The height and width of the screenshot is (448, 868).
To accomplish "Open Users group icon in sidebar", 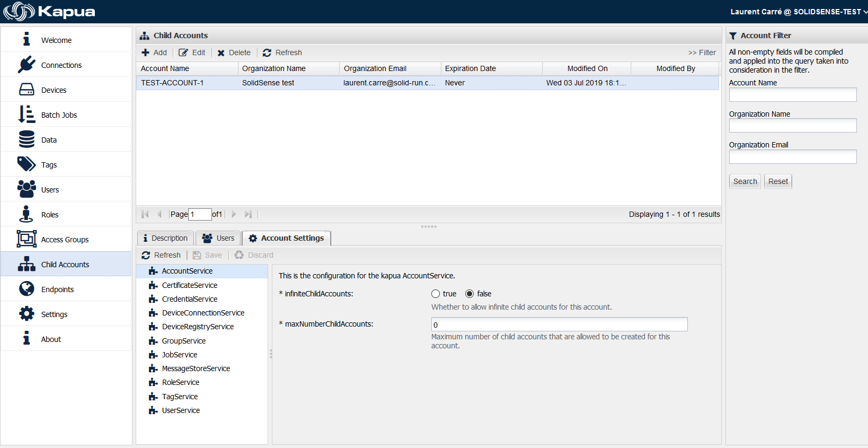I will (26, 189).
